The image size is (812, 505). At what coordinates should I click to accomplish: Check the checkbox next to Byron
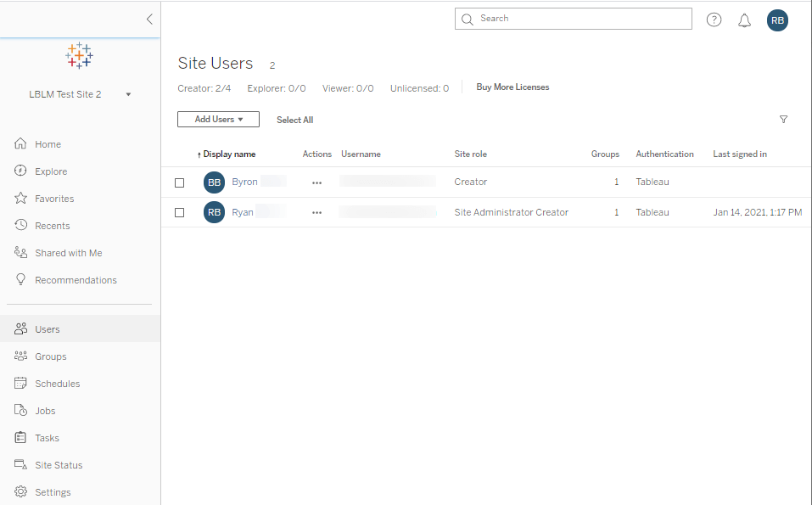[179, 182]
